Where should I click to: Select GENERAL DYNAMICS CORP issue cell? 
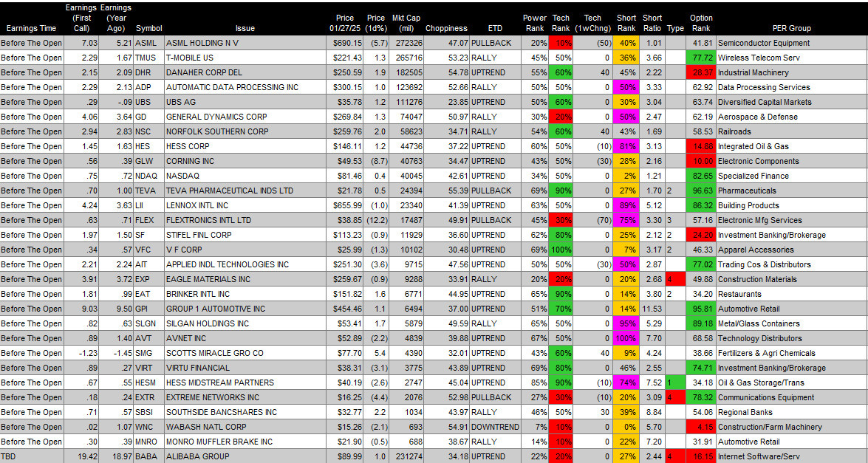click(x=245, y=117)
